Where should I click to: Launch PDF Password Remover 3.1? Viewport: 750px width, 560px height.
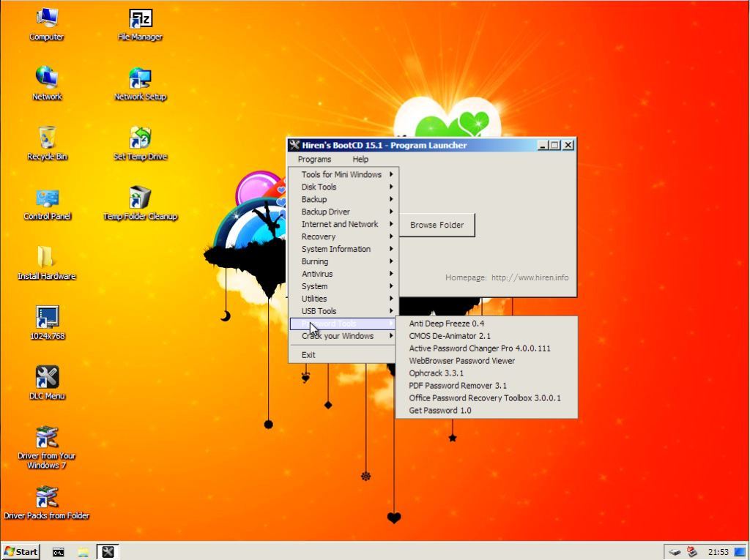(486, 386)
